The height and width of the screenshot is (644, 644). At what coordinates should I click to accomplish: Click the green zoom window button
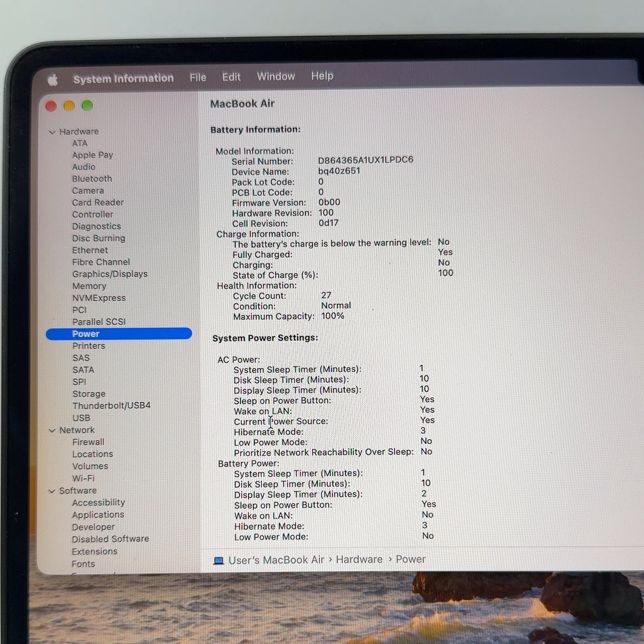pyautogui.click(x=87, y=105)
